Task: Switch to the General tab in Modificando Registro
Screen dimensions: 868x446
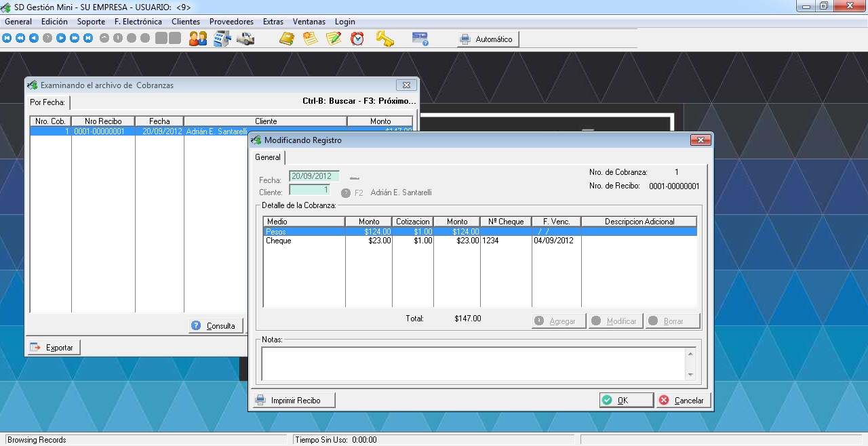Action: click(268, 157)
